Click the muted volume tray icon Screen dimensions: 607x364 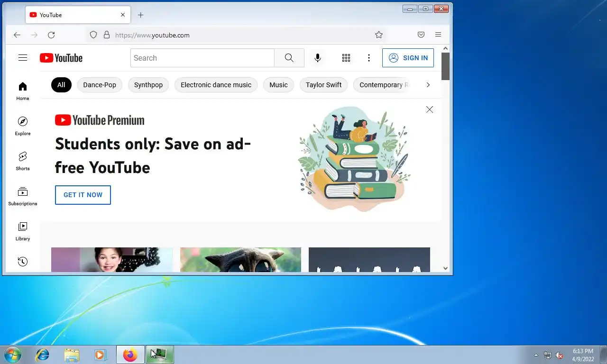[x=560, y=355]
